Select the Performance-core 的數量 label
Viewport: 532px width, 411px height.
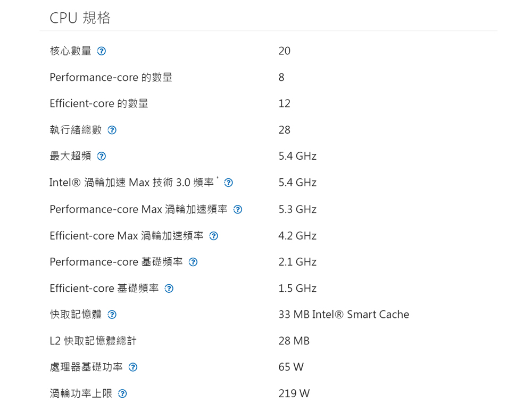click(x=111, y=77)
